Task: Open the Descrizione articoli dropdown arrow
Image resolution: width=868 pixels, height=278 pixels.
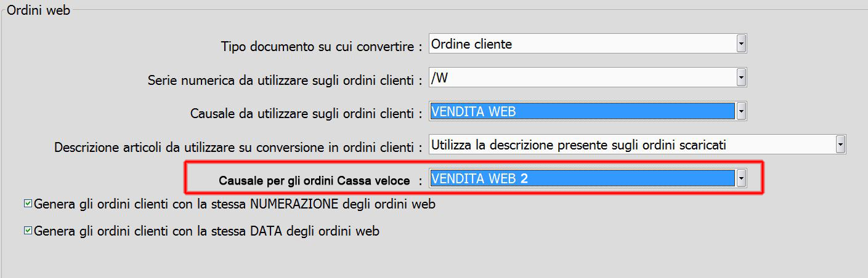Action: [x=840, y=145]
